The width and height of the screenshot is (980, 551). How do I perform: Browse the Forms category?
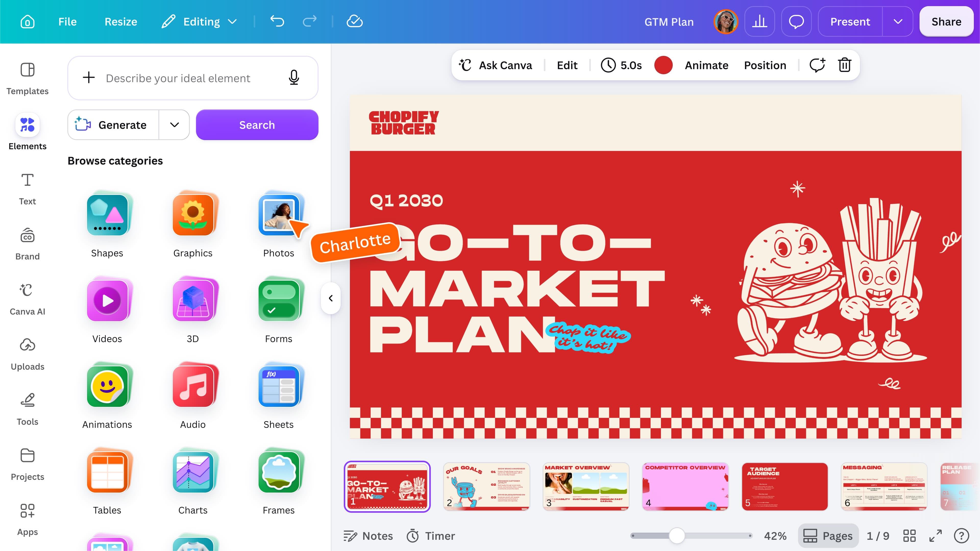tap(278, 310)
